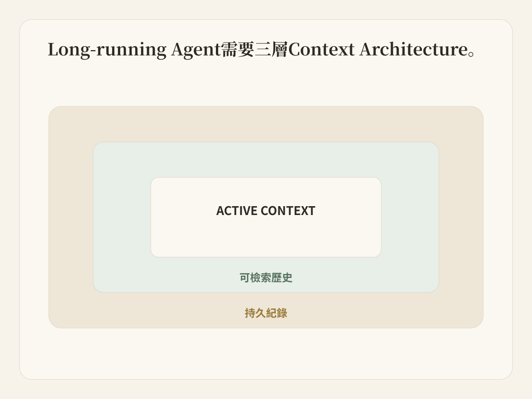Click the word "CONTEXT" in center box
The height and width of the screenshot is (399, 532).
pyautogui.click(x=288, y=211)
